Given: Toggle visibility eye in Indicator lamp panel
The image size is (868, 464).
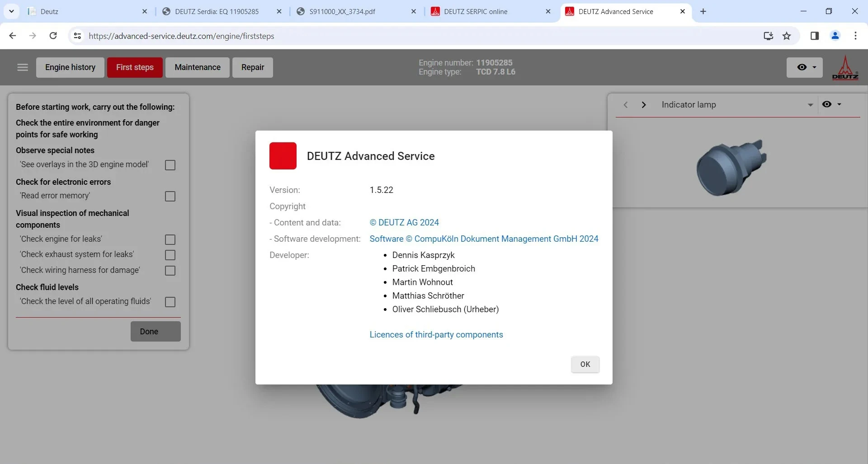Looking at the screenshot, I should (827, 104).
